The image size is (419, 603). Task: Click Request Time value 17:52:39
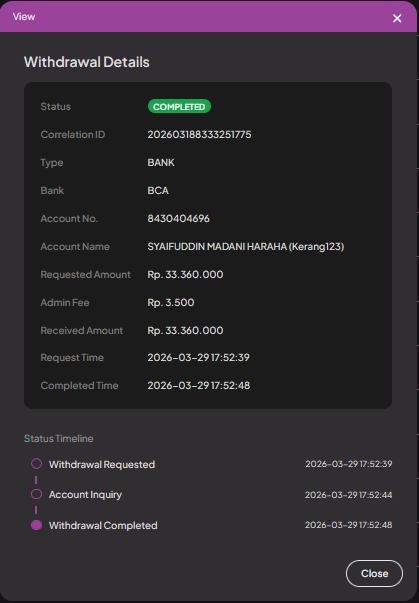click(230, 358)
